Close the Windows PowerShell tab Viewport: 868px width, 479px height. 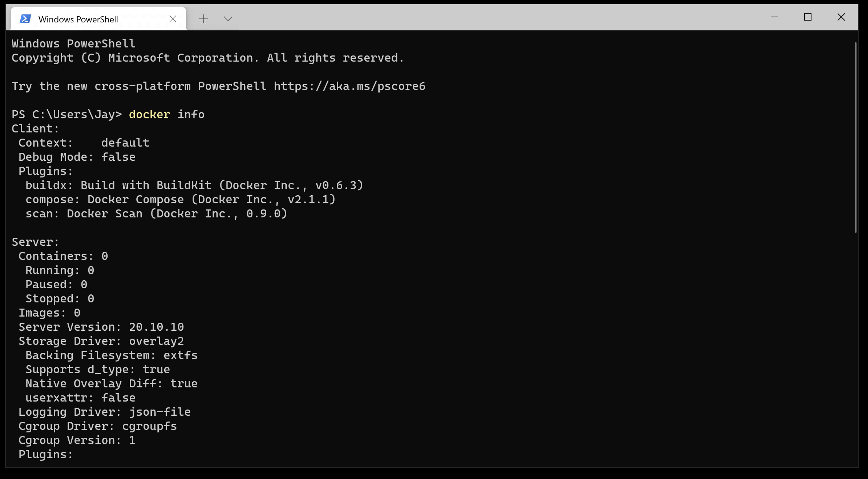[173, 19]
